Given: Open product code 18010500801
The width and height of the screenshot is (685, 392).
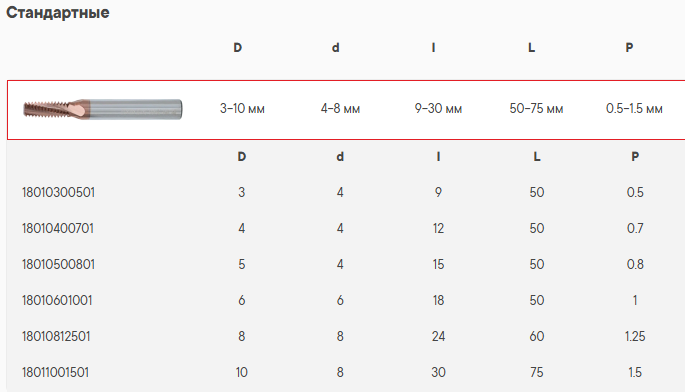Looking at the screenshot, I should click(59, 264).
